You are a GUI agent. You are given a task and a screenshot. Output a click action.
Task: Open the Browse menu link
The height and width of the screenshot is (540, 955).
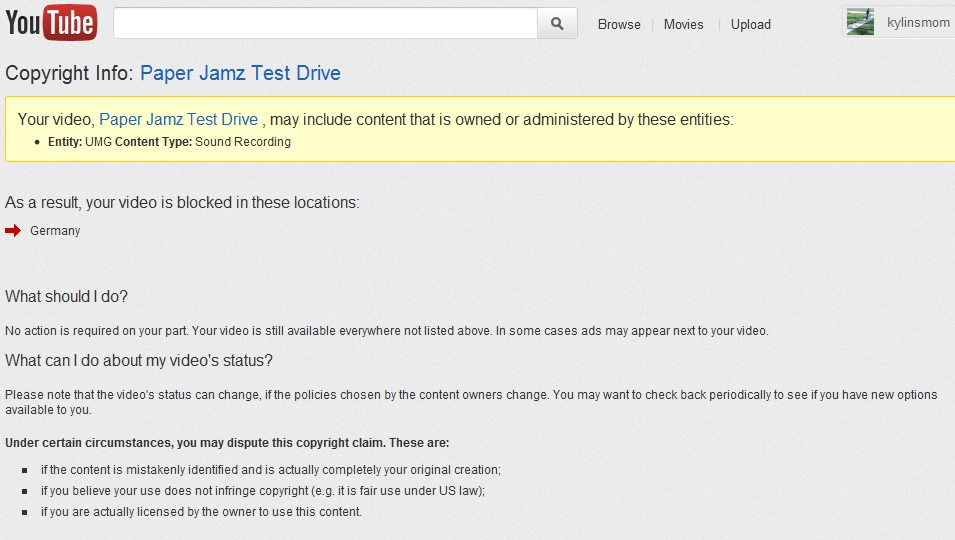click(619, 24)
